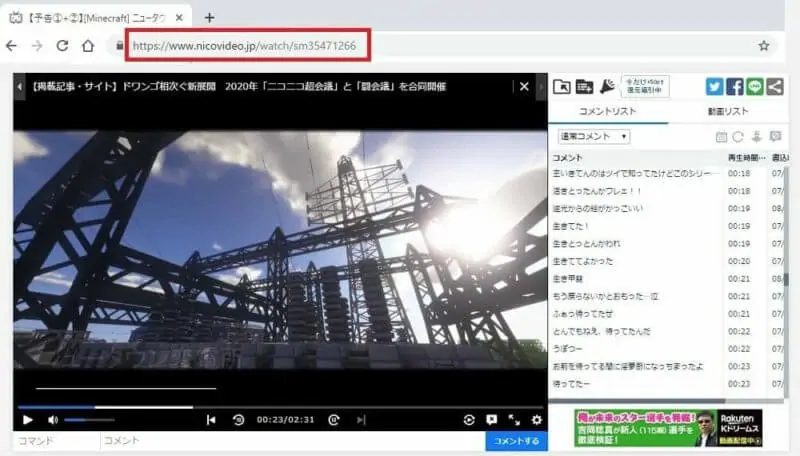Click the limited discount promo button
This screenshot has height=456, width=800.
645,86
